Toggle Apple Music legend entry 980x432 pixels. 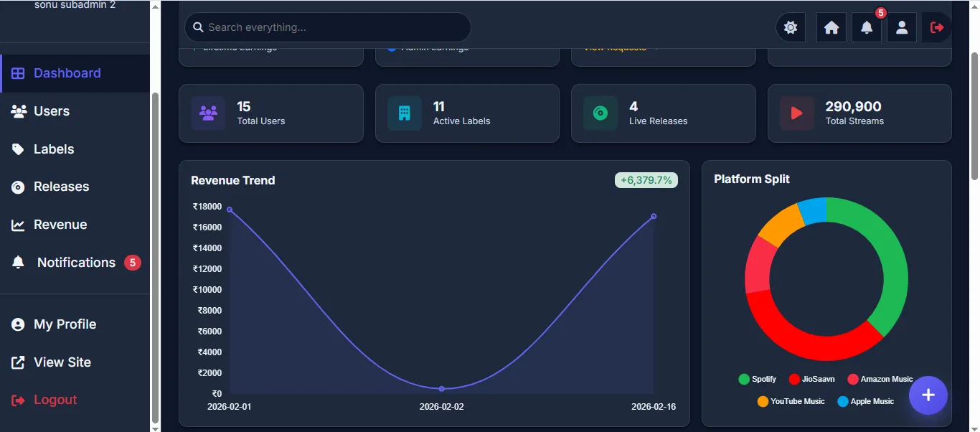pos(866,401)
